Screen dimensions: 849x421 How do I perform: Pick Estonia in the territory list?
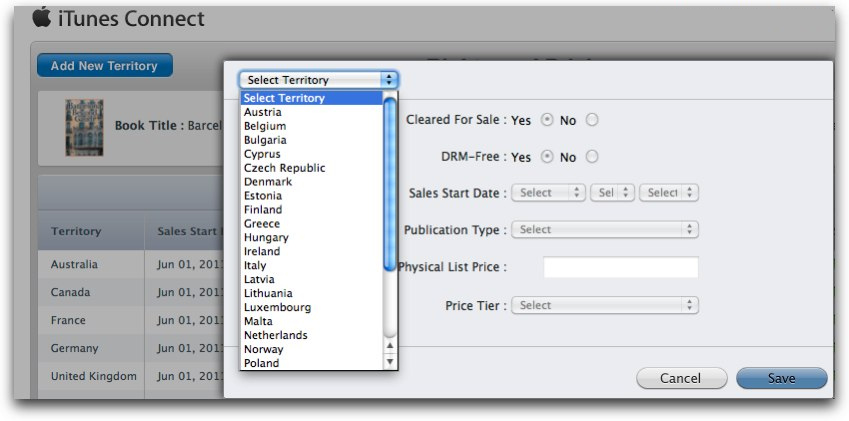coord(312,196)
